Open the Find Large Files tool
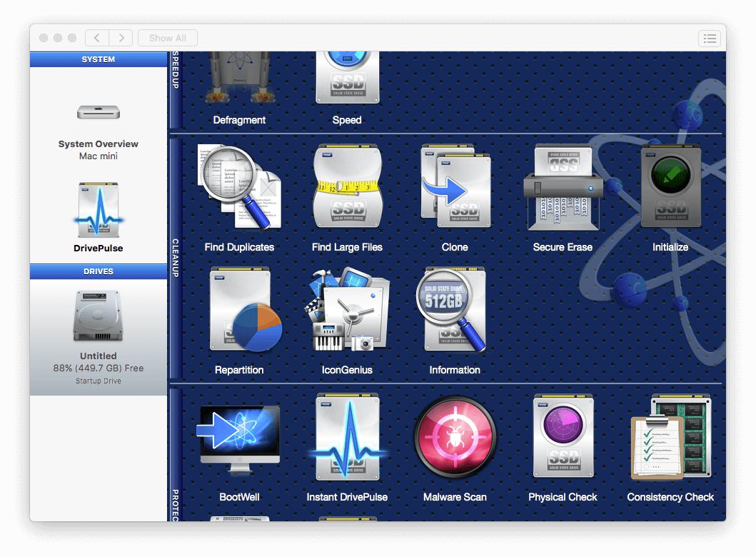This screenshot has height=557, width=756. (347, 186)
